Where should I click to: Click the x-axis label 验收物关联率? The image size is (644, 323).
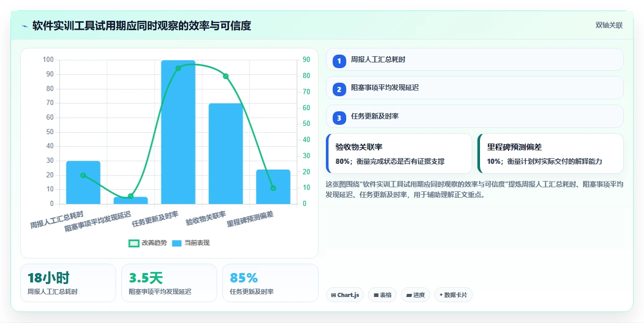tap(206, 218)
